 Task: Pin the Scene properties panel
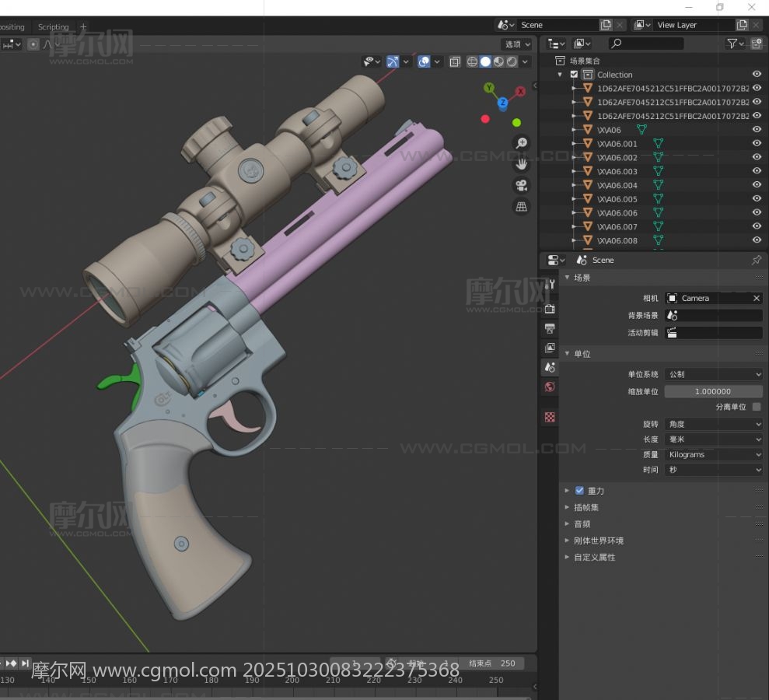(756, 260)
